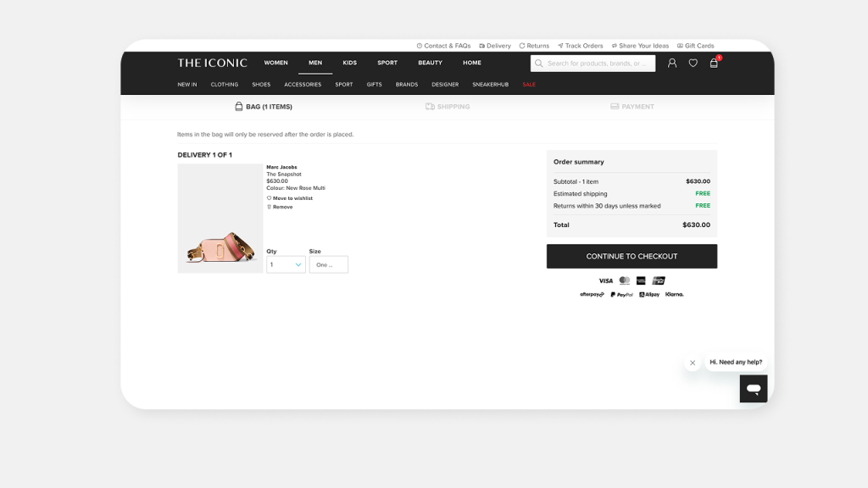Open the SALE menu item
Image resolution: width=868 pixels, height=488 pixels.
[x=529, y=85]
